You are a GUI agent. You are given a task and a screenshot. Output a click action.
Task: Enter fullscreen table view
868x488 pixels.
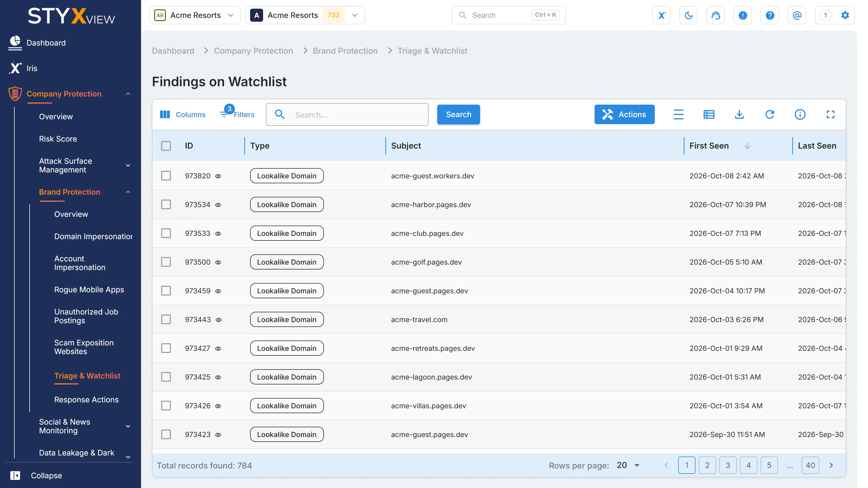pyautogui.click(x=830, y=114)
